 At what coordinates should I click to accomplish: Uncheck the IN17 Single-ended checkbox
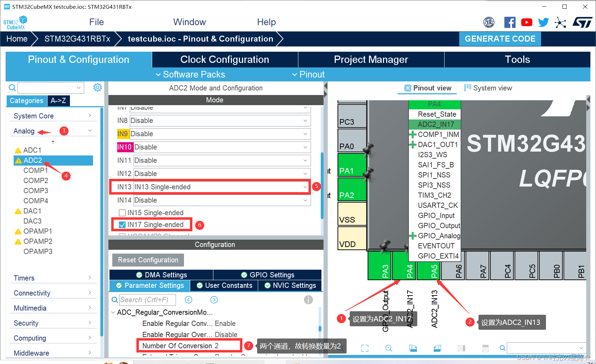pyautogui.click(x=122, y=225)
